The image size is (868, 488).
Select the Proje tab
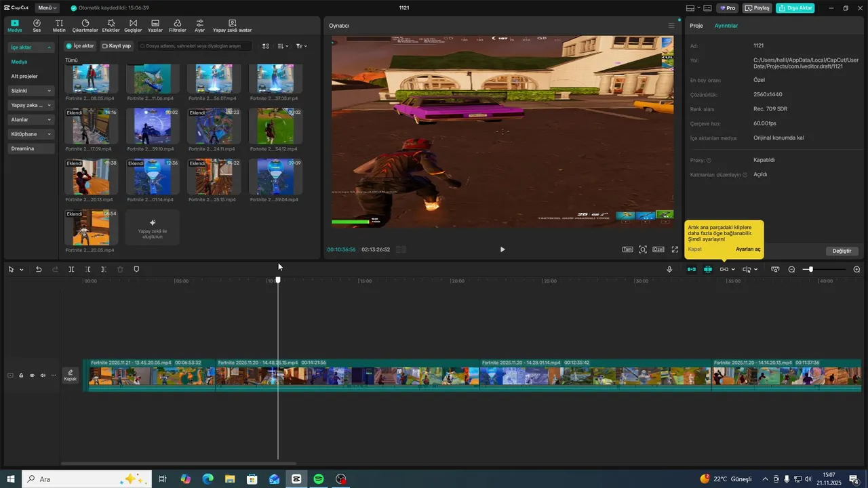coord(696,26)
